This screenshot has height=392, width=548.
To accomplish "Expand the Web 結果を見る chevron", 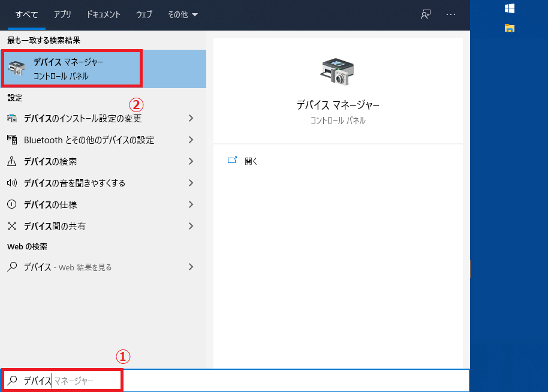I will (191, 267).
